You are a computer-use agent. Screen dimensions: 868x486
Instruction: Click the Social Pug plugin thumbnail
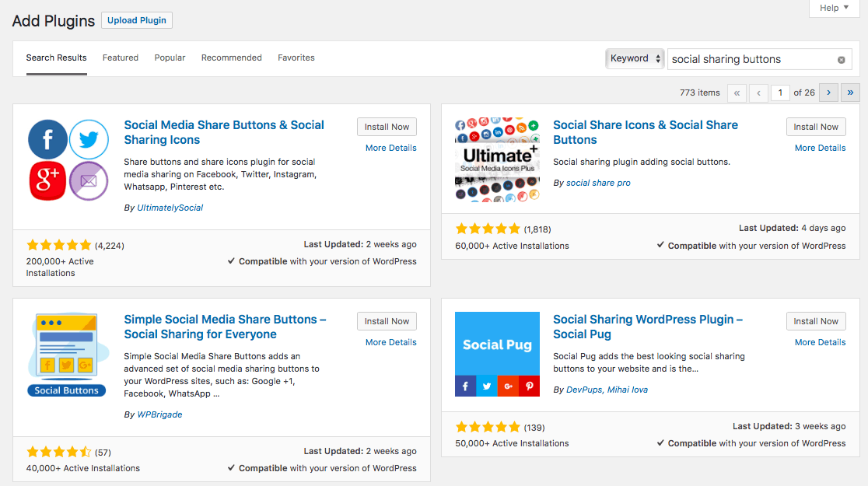point(497,355)
